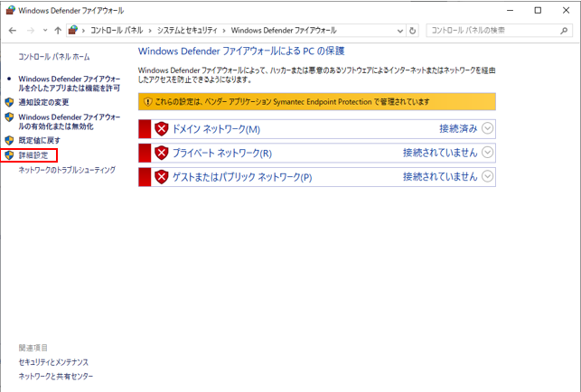581x392 pixels.
Task: Maximize the firewall window
Action: [x=538, y=10]
